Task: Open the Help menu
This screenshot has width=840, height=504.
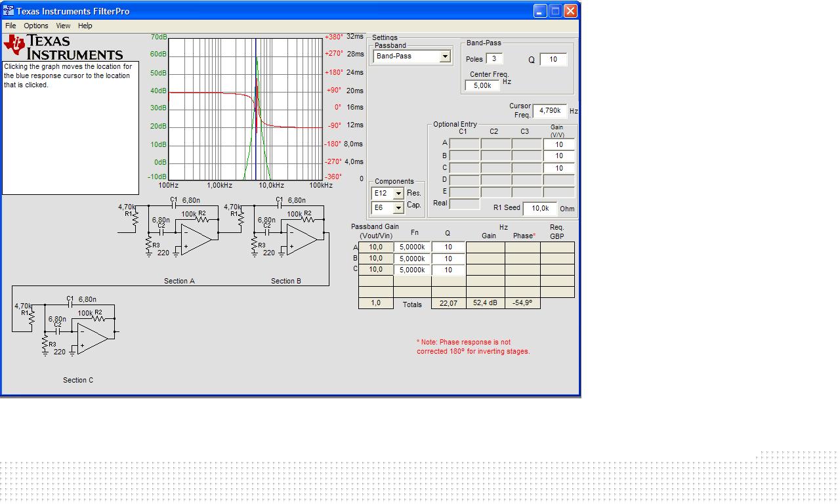Action: pos(85,26)
